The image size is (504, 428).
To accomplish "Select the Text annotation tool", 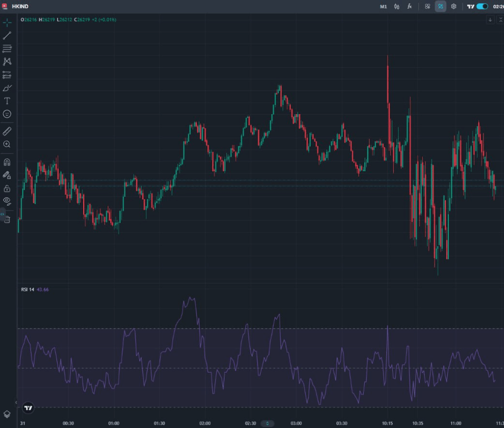I will (x=7, y=101).
